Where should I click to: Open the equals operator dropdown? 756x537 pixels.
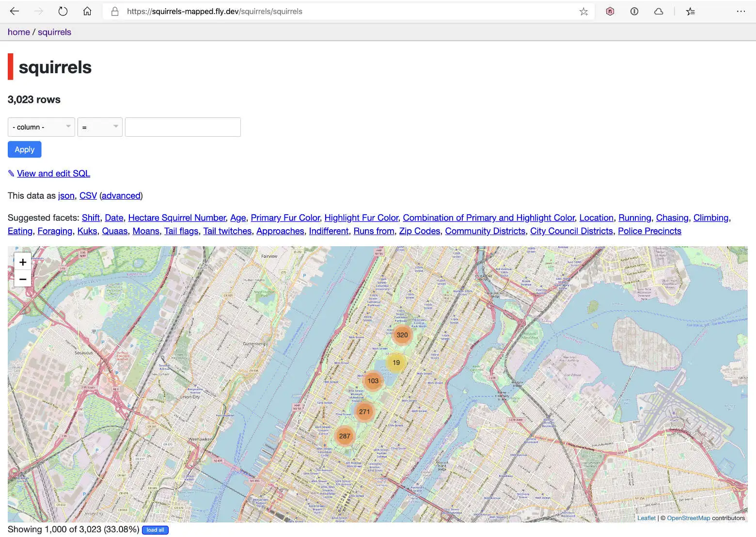click(100, 127)
